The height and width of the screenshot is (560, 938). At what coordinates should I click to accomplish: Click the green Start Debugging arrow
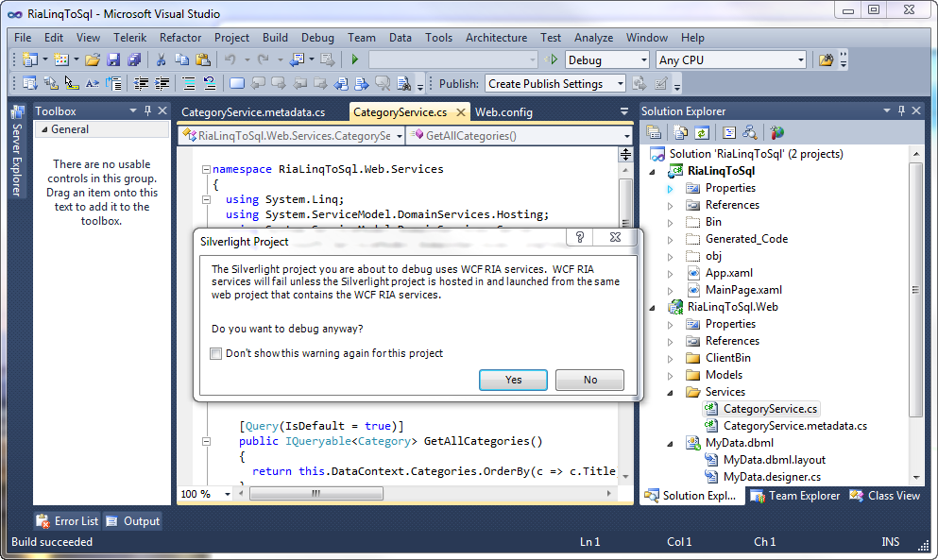coord(355,59)
